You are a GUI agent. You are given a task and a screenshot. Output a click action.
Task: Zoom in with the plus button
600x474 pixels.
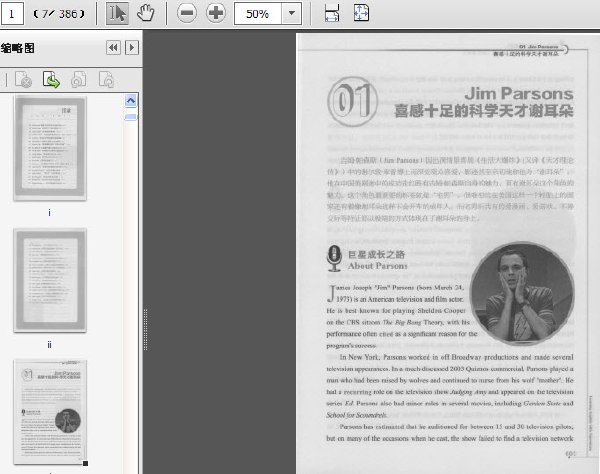click(216, 13)
